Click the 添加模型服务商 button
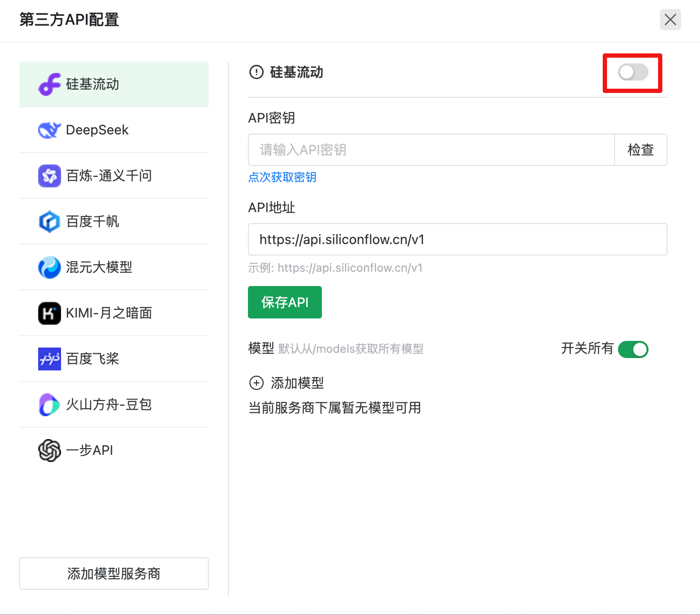The width and height of the screenshot is (700, 615). coord(113,574)
